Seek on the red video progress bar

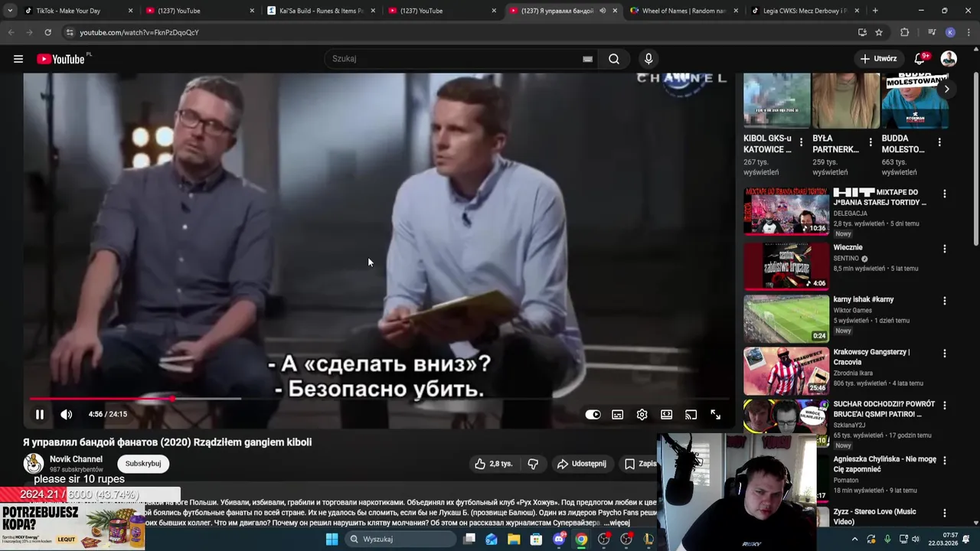click(x=378, y=399)
